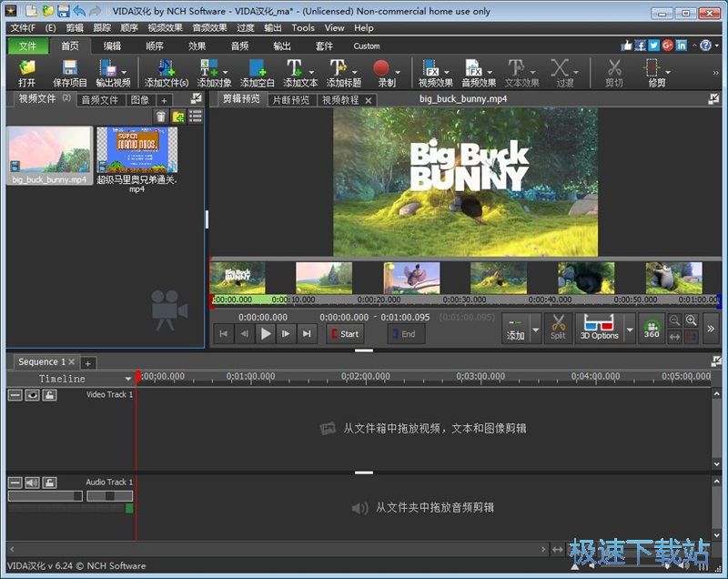The height and width of the screenshot is (579, 728).
Task: Open the 3D Options dropdown arrow
Action: [630, 328]
